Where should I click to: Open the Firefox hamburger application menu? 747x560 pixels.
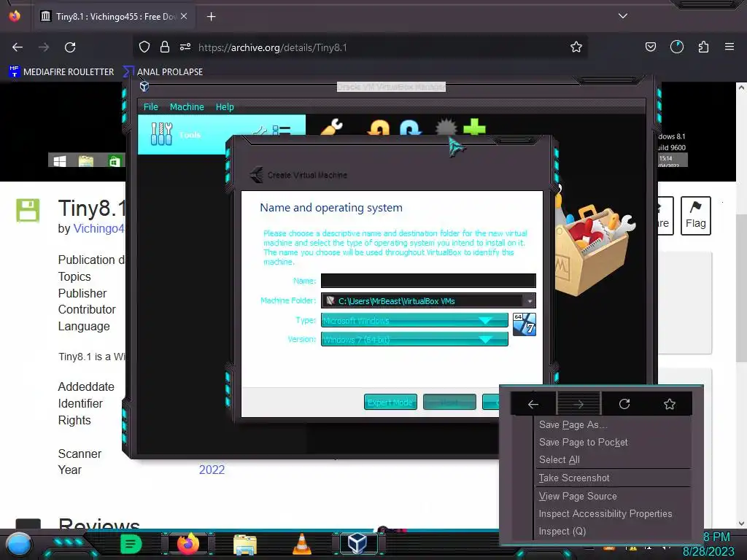pyautogui.click(x=729, y=47)
